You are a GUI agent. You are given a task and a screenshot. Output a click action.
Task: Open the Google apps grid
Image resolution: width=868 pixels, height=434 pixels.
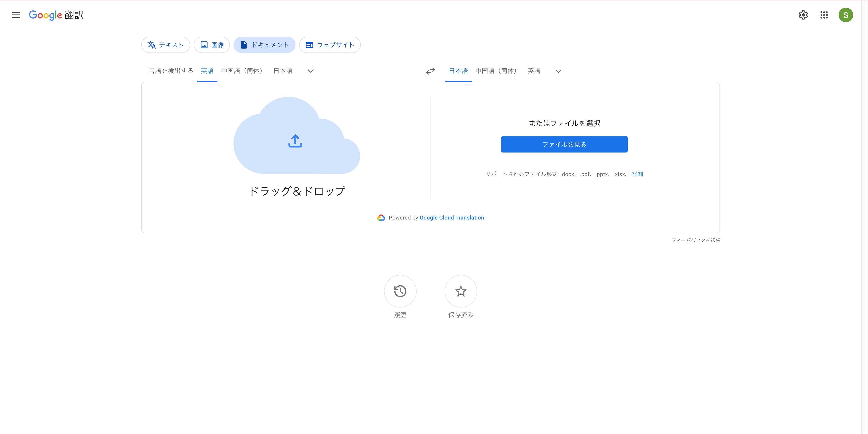[824, 15]
